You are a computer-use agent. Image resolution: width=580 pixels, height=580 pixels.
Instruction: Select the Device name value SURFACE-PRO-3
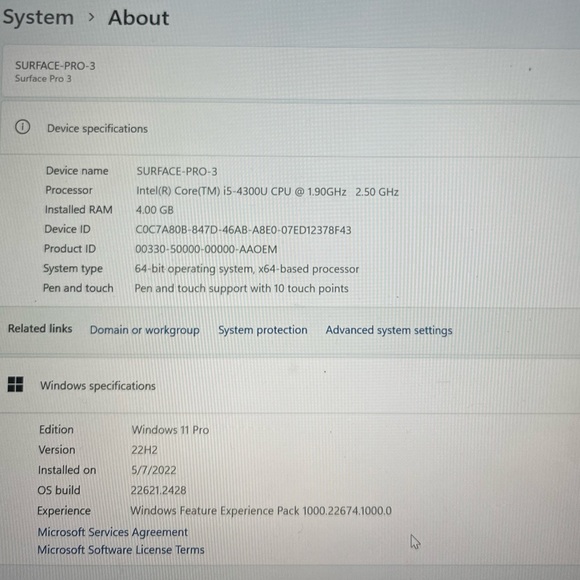pos(177,171)
